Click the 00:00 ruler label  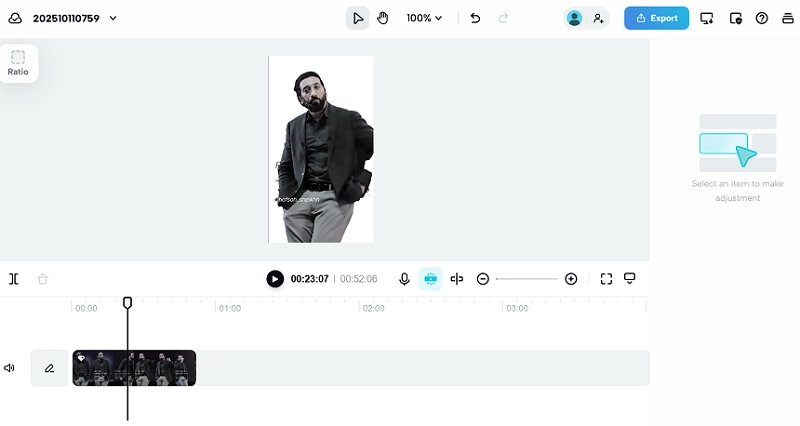(86, 308)
